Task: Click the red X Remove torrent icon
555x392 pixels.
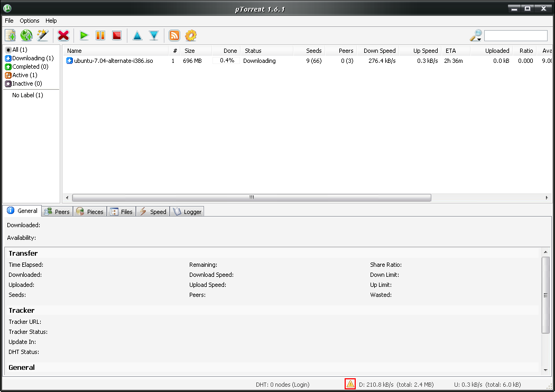Action: point(63,35)
